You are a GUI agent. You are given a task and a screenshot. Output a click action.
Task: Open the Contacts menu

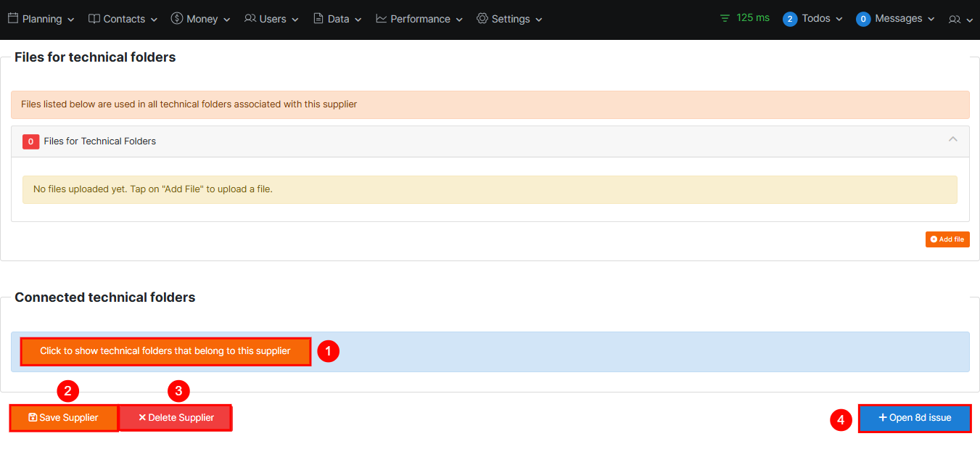click(x=123, y=19)
